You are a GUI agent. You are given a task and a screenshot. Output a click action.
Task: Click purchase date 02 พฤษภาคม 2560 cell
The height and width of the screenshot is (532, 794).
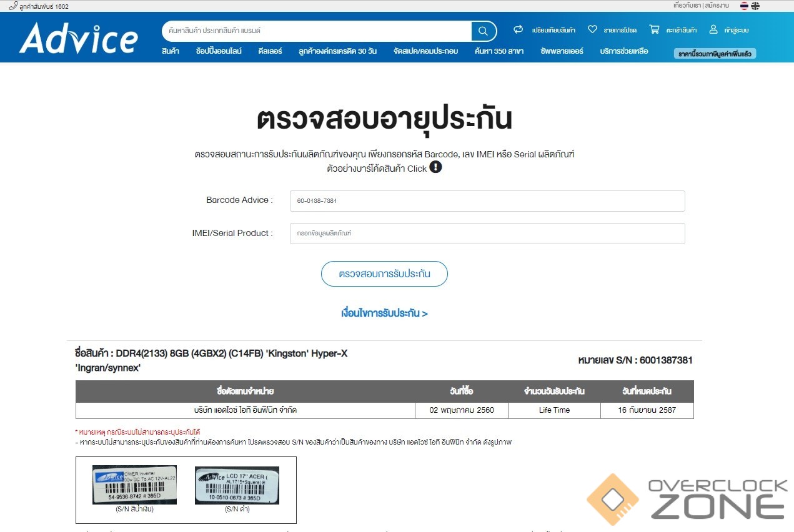pos(462,410)
